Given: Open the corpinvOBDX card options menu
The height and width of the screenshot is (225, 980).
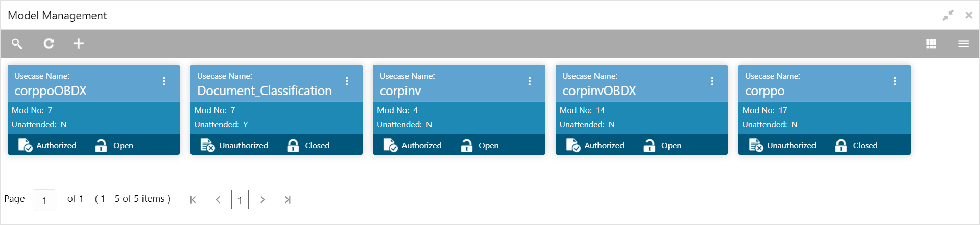Looking at the screenshot, I should [712, 81].
